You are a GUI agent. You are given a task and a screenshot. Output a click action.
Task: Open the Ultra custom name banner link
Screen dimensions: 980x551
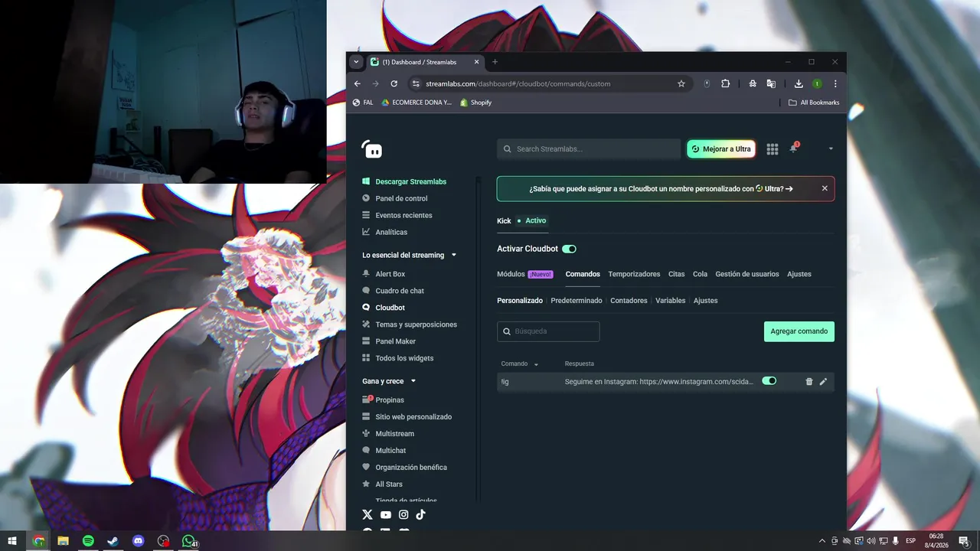pos(661,188)
